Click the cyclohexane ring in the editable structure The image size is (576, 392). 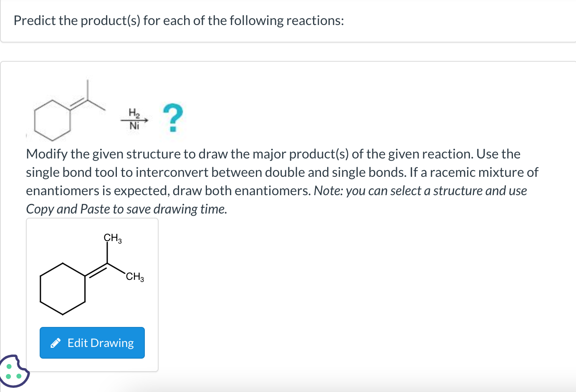pyautogui.click(x=63, y=289)
